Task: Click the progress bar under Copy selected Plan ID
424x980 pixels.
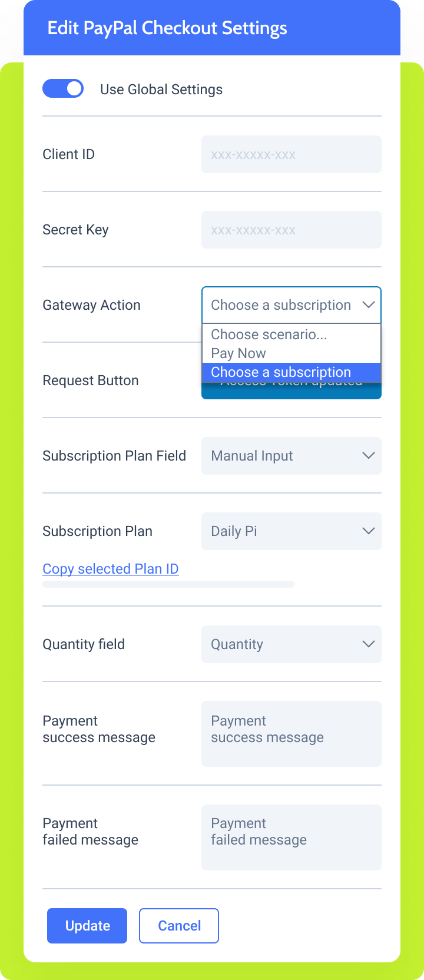Action: coord(168,584)
